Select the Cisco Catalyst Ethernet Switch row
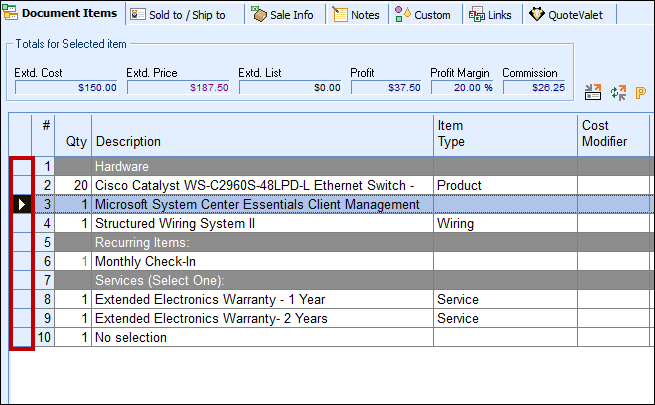 tap(260, 185)
